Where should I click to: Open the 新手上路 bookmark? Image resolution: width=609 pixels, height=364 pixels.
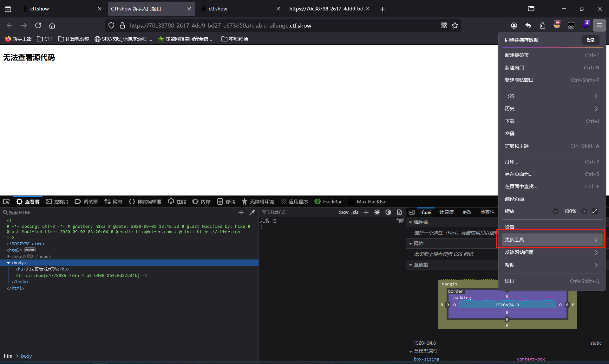click(18, 39)
